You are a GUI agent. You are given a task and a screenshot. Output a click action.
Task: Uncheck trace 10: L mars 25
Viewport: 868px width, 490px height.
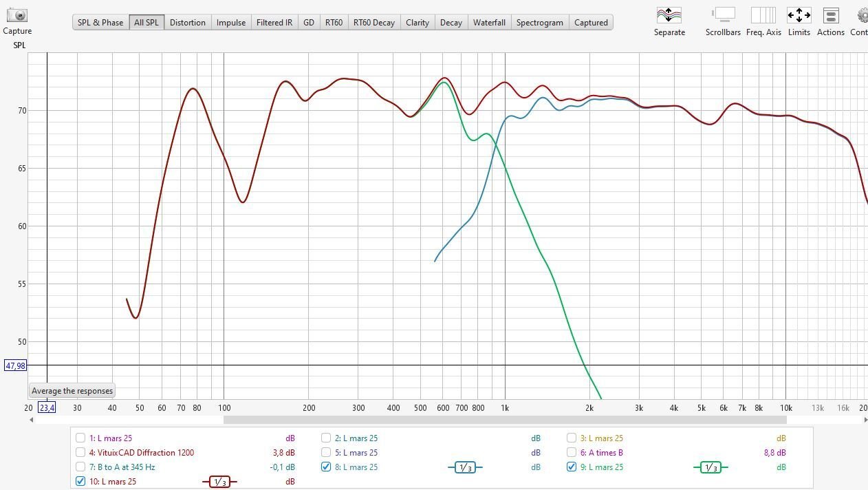coord(80,481)
